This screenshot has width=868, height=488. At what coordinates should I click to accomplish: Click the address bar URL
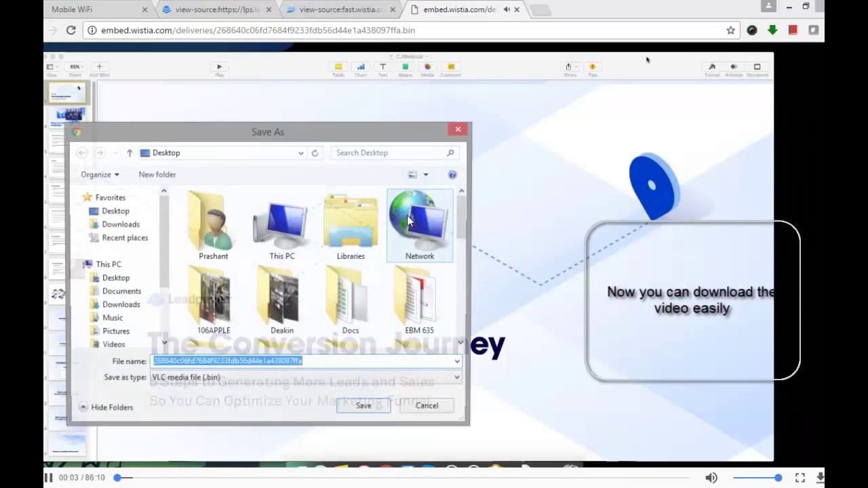point(258,30)
